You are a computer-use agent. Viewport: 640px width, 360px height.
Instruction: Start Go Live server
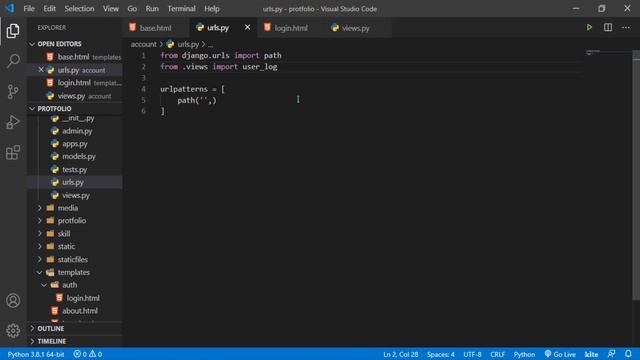[x=560, y=354]
